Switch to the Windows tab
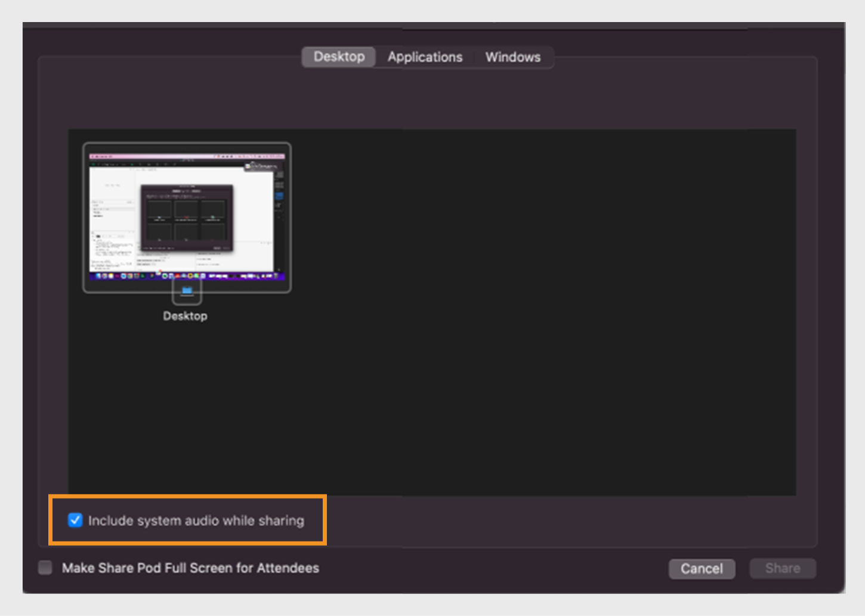 (x=512, y=57)
